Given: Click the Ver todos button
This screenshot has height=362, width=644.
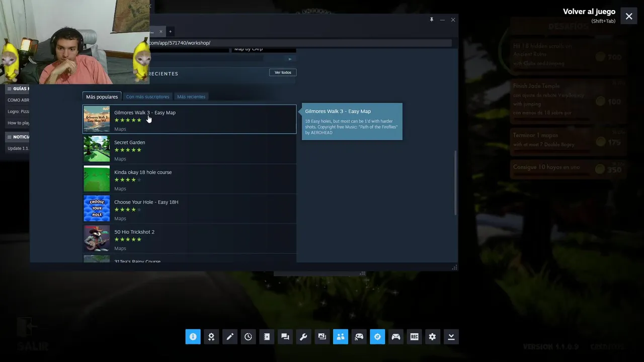Looking at the screenshot, I should tap(283, 72).
